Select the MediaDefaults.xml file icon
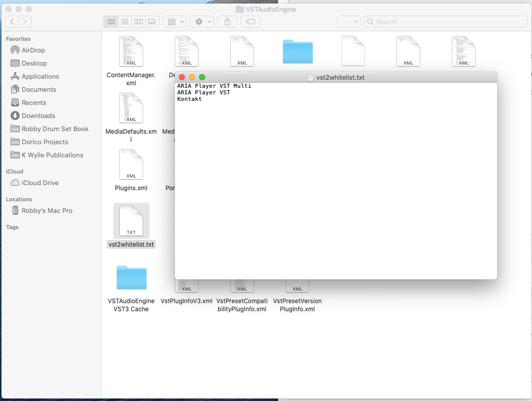This screenshot has height=401, width=532. pyautogui.click(x=131, y=108)
